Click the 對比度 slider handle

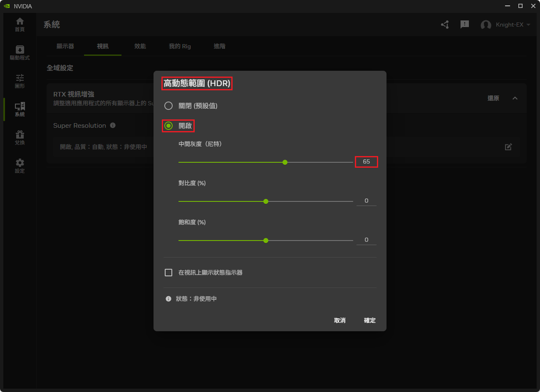pos(266,201)
